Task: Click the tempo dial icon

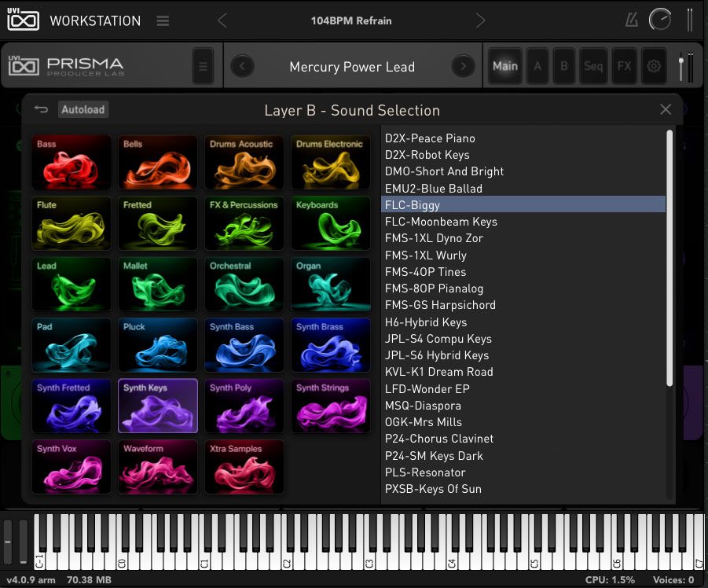Action: [660, 20]
